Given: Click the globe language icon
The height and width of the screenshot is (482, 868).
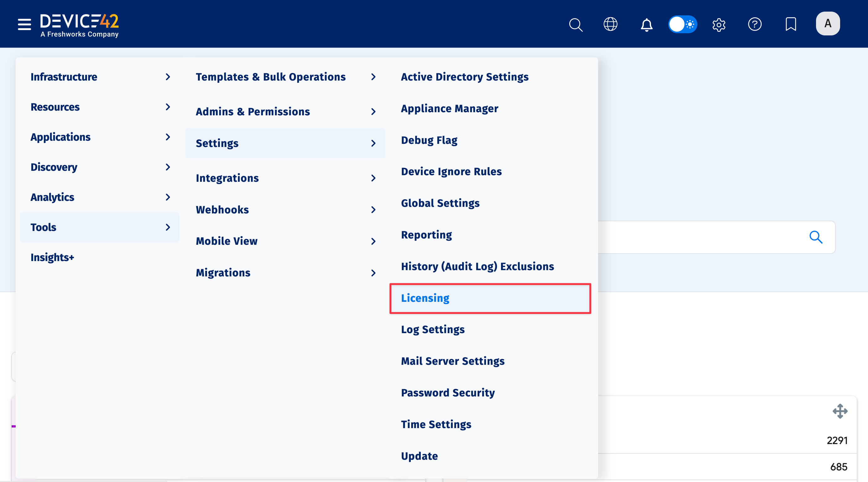Looking at the screenshot, I should pos(611,24).
